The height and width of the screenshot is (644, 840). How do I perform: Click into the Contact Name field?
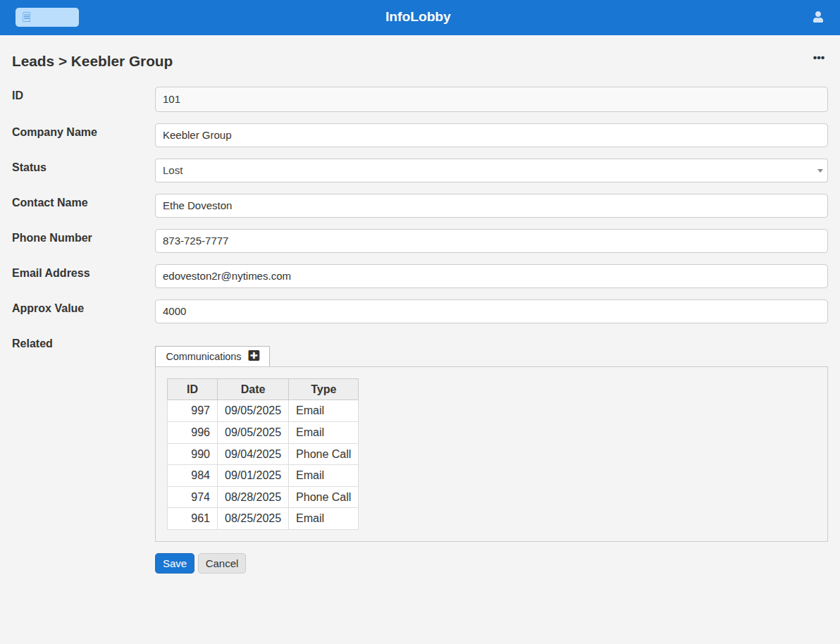[x=490, y=206]
